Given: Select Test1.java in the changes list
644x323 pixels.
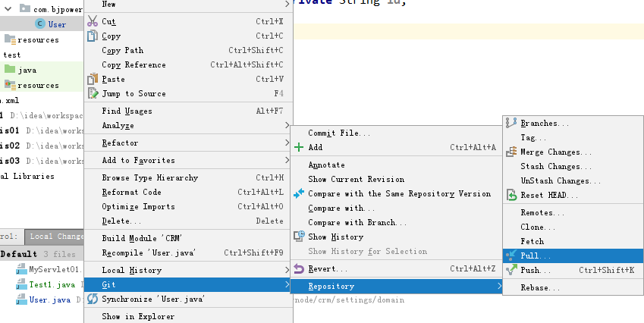Looking at the screenshot, I should pos(52,284).
